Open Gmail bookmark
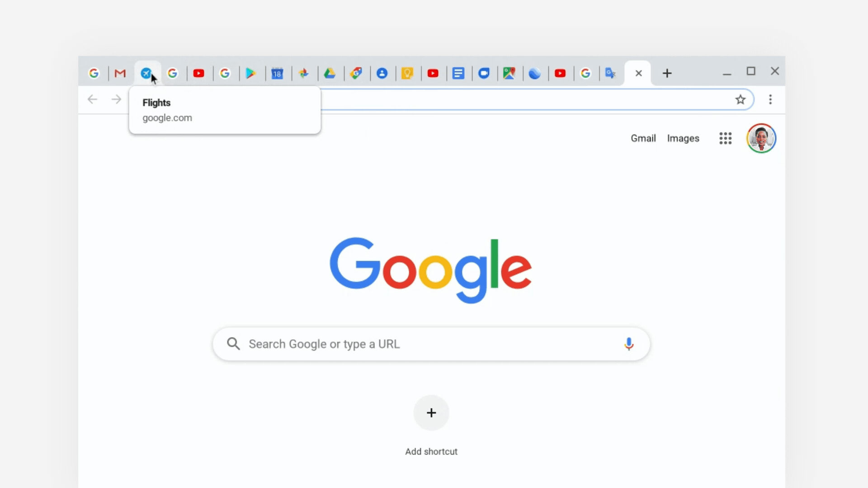The height and width of the screenshot is (488, 868). click(x=119, y=73)
